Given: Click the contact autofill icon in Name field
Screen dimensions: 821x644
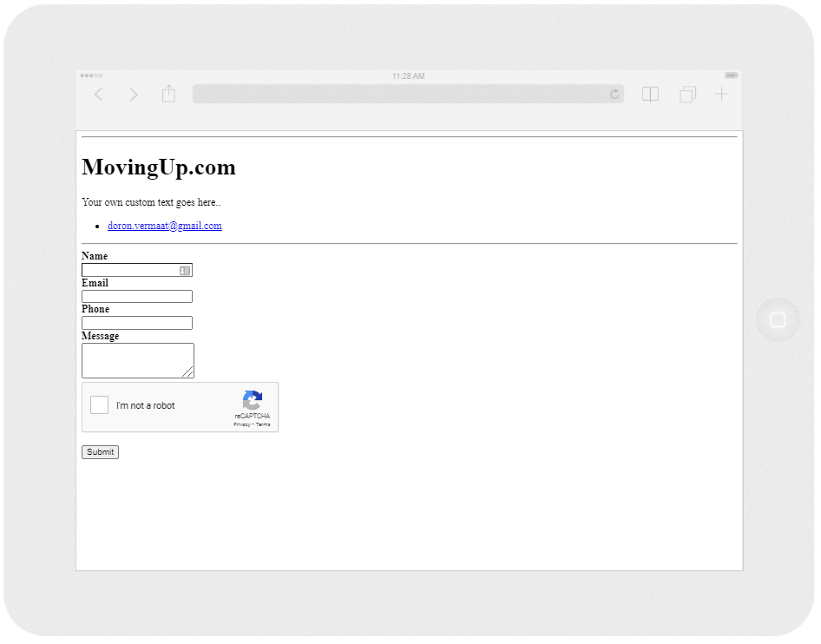Looking at the screenshot, I should [x=184, y=270].
